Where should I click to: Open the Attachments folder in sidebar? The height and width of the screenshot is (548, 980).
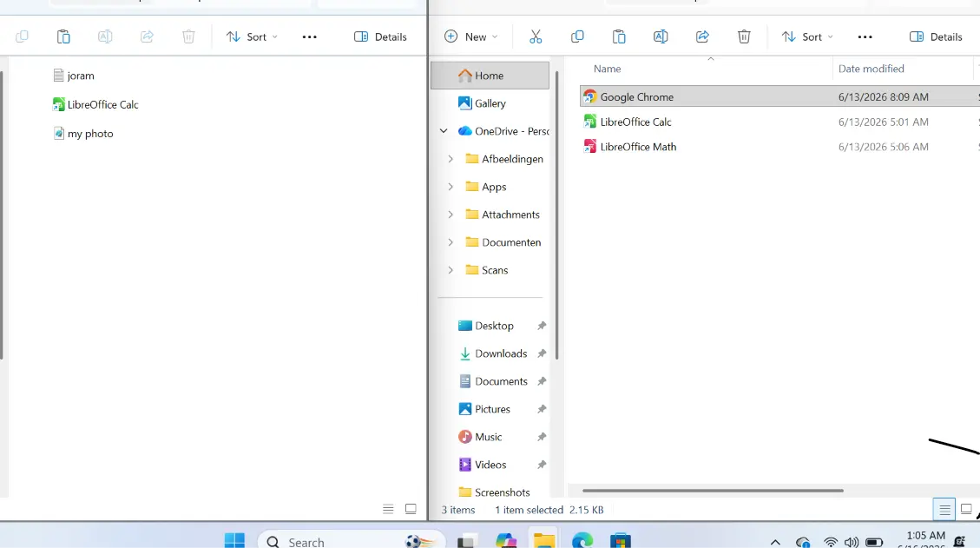(503, 215)
